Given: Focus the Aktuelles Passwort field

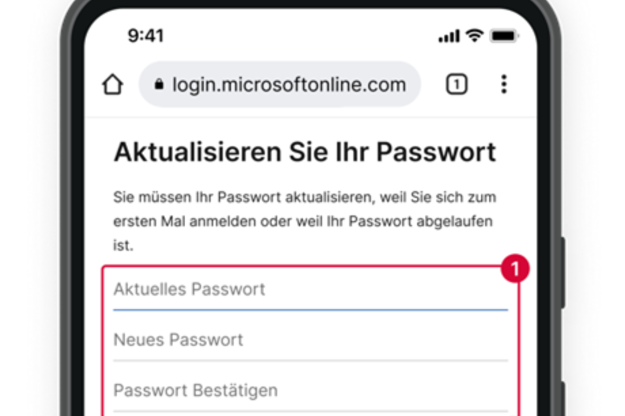Looking at the screenshot, I should [x=311, y=290].
